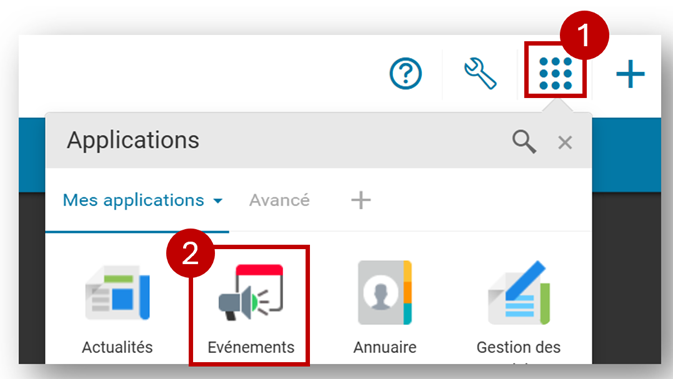673x379 pixels.
Task: Switch to the Avancé tab
Action: (x=279, y=200)
